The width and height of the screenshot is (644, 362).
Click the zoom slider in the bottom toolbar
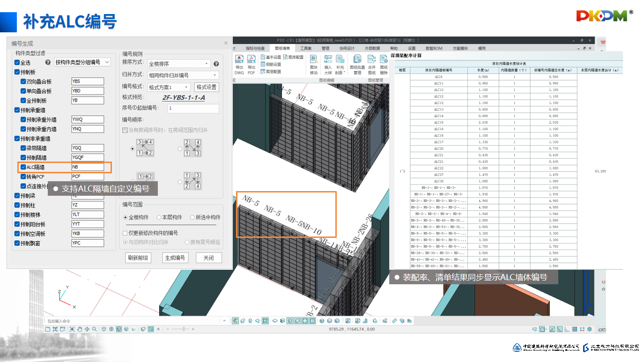point(184,329)
